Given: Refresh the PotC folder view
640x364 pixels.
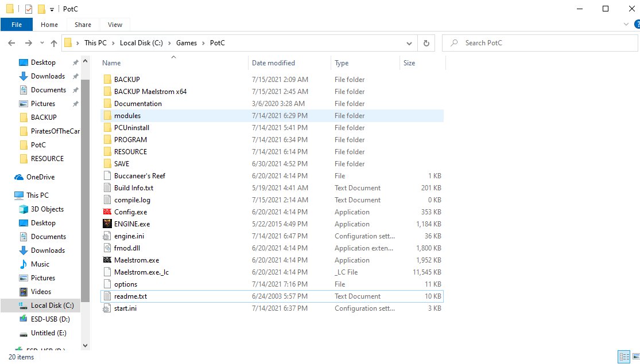Looking at the screenshot, I should click(426, 43).
